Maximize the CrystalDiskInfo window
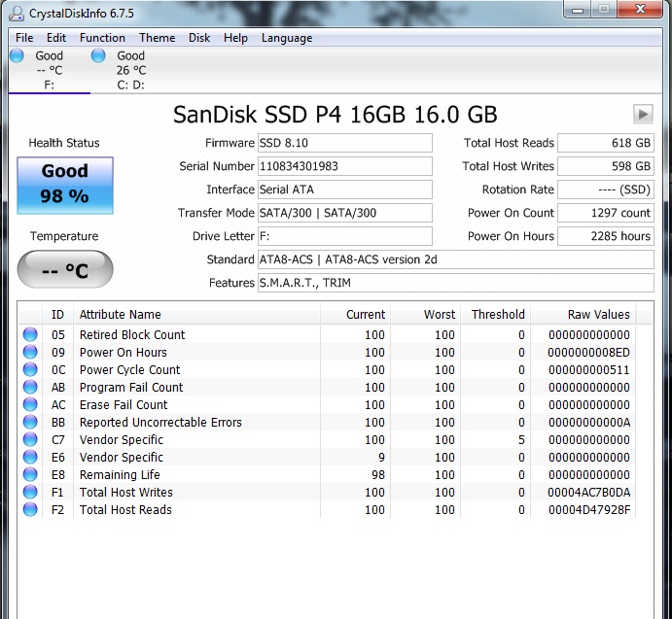Viewport: 672px width, 619px height. click(603, 10)
